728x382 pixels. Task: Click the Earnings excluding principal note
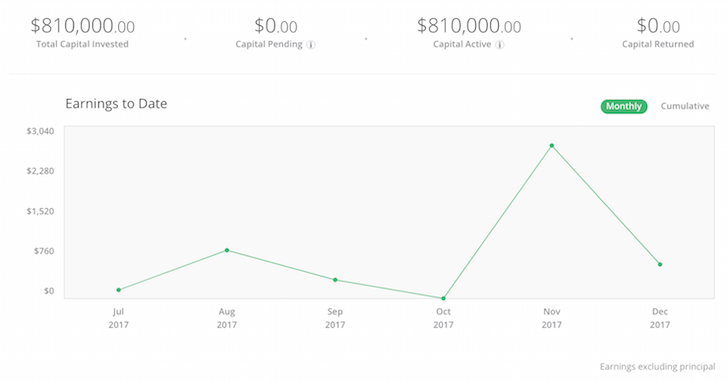657,367
